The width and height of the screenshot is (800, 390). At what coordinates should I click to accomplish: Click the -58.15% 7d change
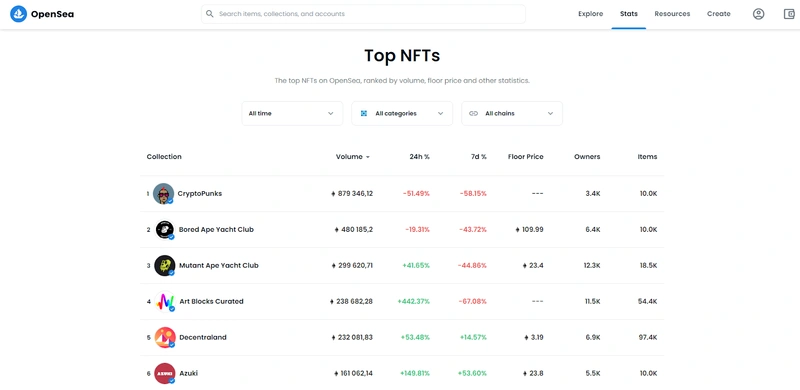473,194
